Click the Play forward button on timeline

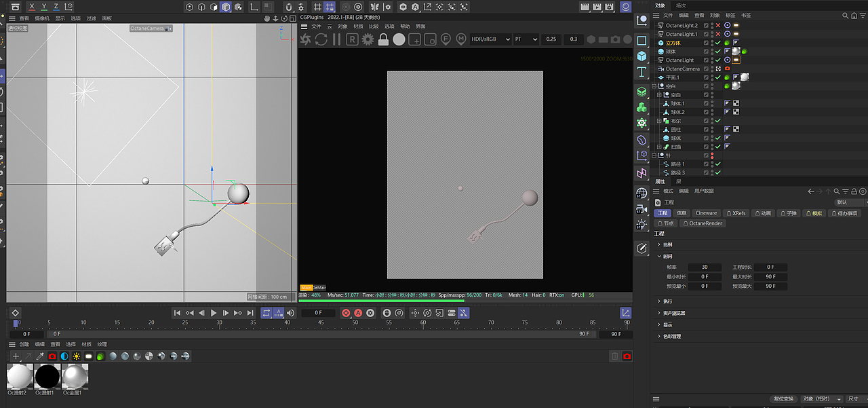tap(214, 313)
